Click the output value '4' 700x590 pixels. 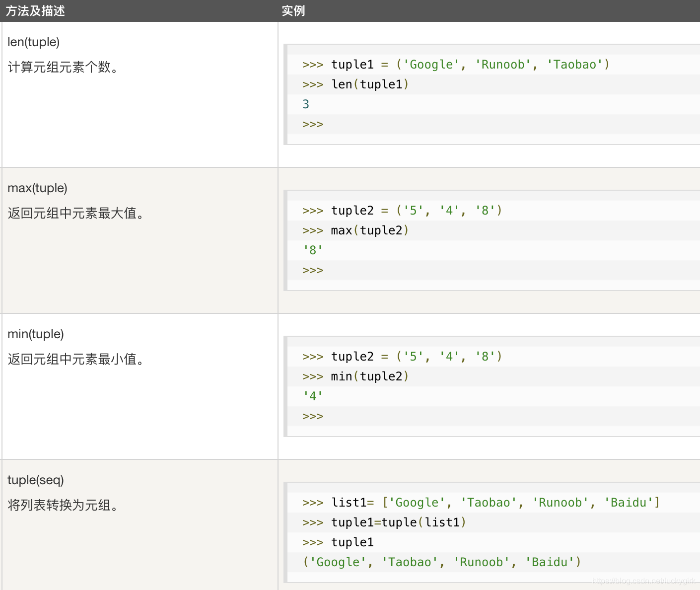pyautogui.click(x=313, y=396)
